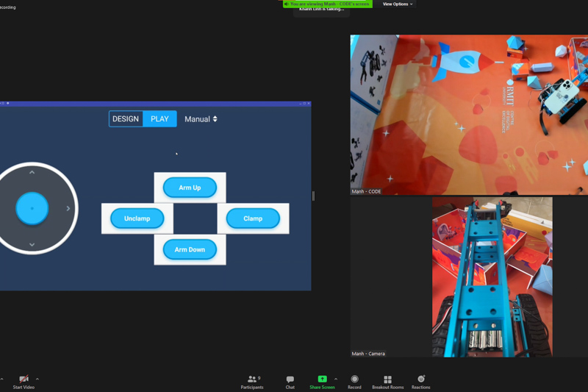Click the Unclamp button
This screenshot has width=588, height=392.
pos(137,218)
